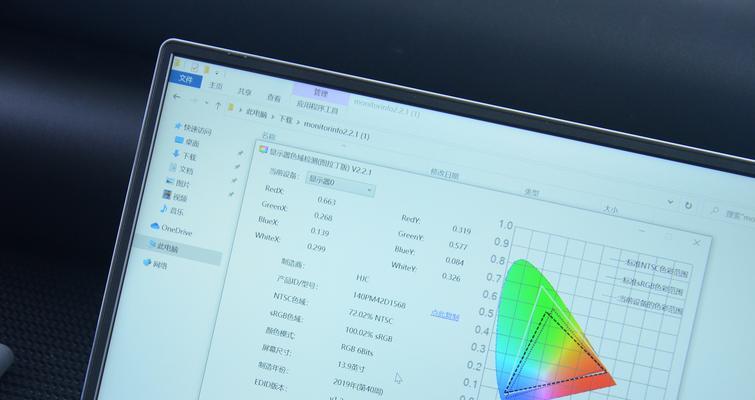Go back with the Explorer back arrow
The image size is (755, 400).
pos(177,97)
